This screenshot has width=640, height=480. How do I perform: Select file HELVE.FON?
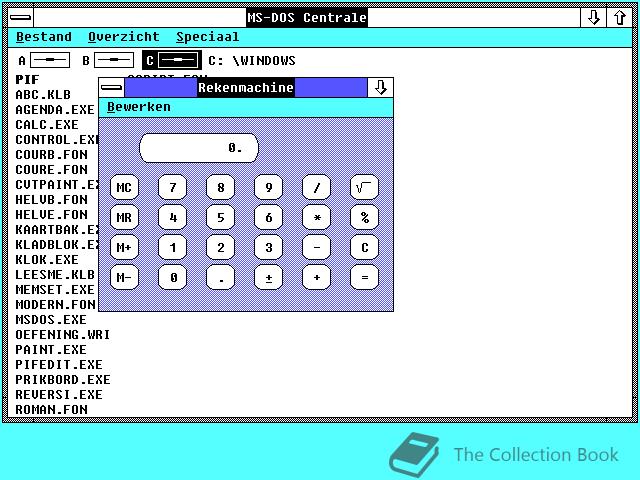click(x=51, y=215)
